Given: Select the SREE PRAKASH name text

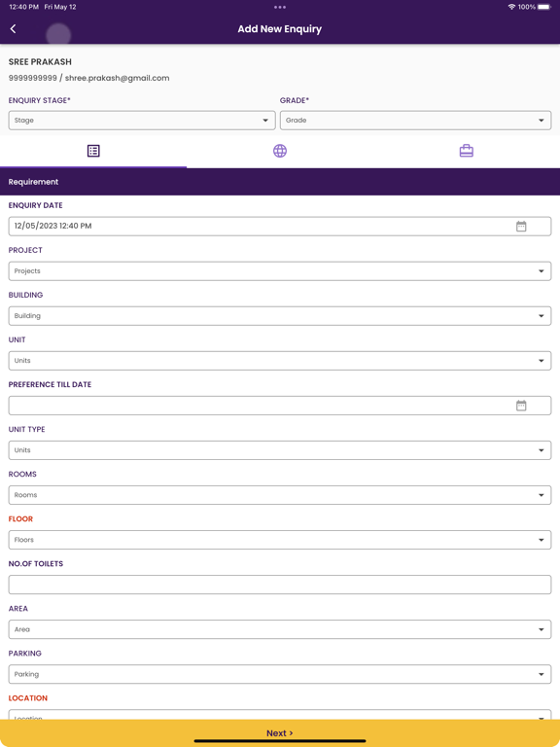Looking at the screenshot, I should tap(40, 62).
